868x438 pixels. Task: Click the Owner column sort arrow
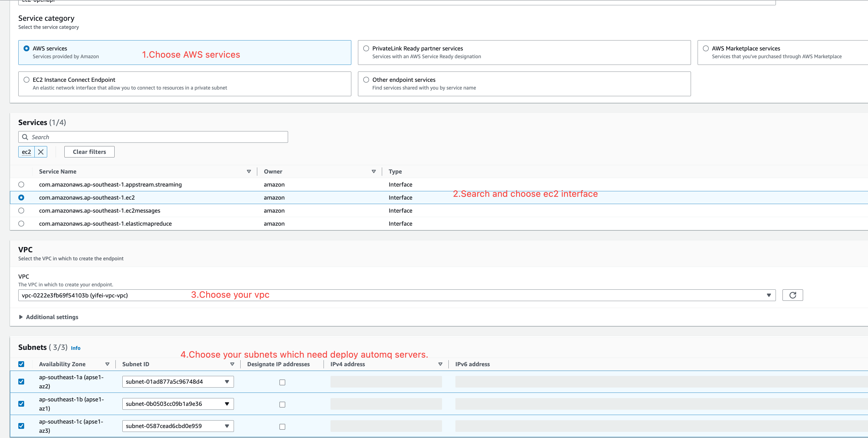[373, 171]
